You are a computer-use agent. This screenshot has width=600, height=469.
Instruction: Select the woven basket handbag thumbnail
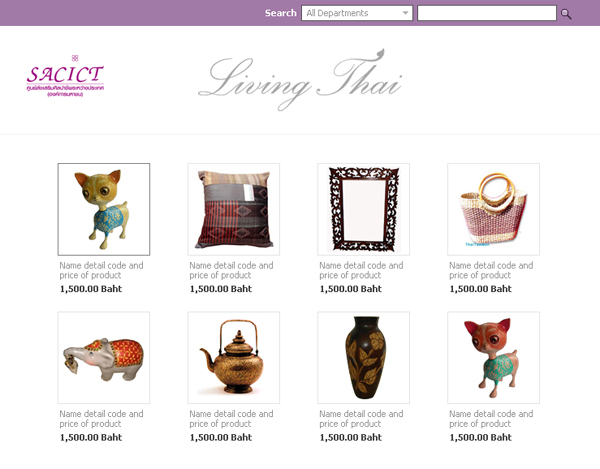[x=494, y=209]
